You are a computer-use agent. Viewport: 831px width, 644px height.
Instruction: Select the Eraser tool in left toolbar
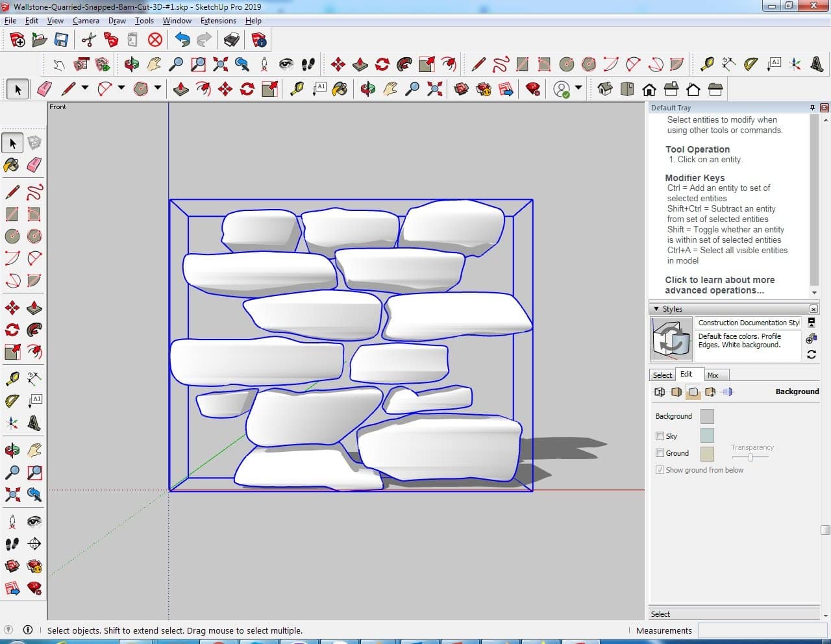[34, 165]
